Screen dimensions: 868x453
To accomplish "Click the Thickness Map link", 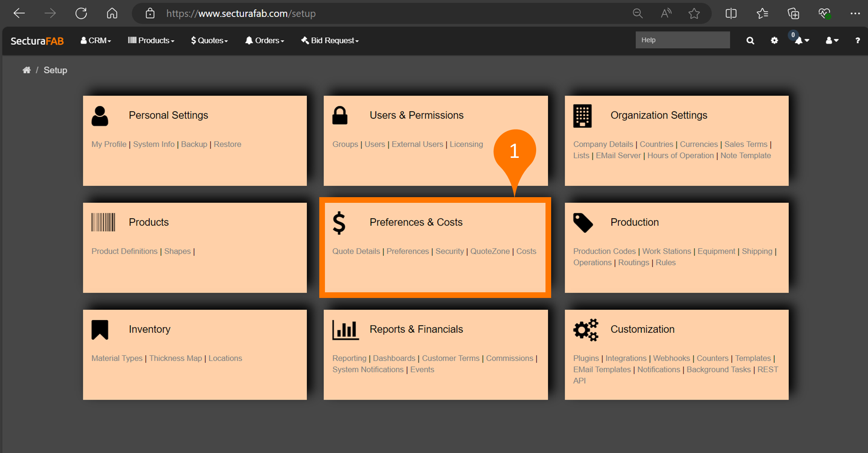I will click(x=175, y=358).
